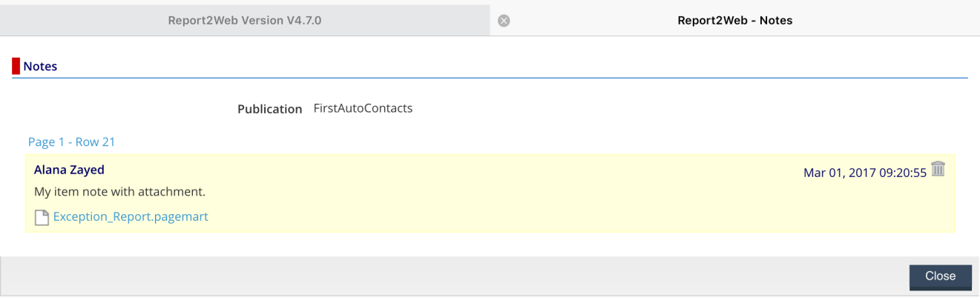Click the note timestamp Mar 01, 2017 09:20:55

tap(864, 173)
